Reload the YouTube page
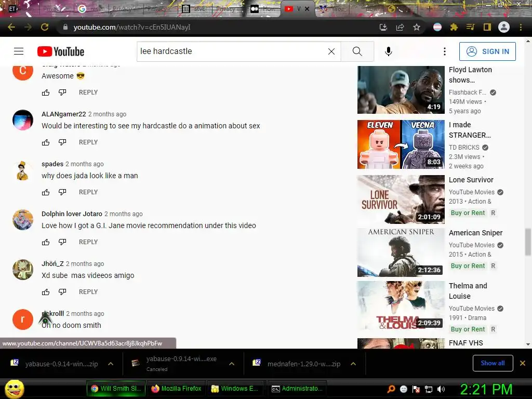Screen dimensions: 532x399 [45, 27]
